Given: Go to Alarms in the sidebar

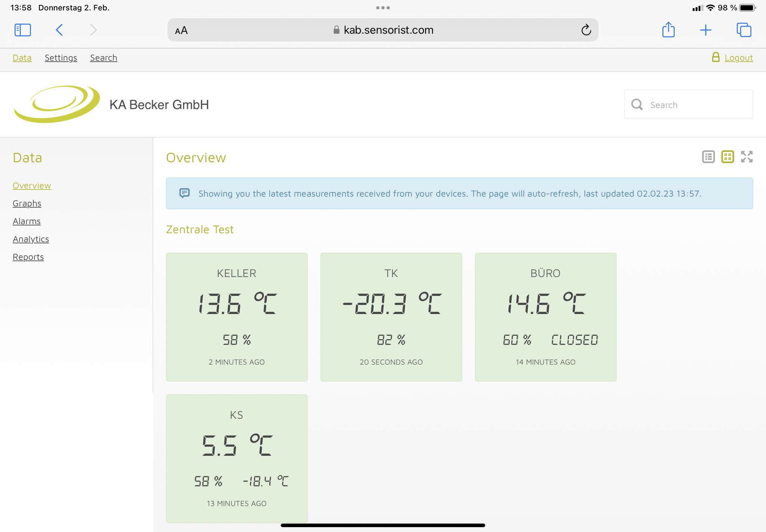Looking at the screenshot, I should [x=27, y=221].
